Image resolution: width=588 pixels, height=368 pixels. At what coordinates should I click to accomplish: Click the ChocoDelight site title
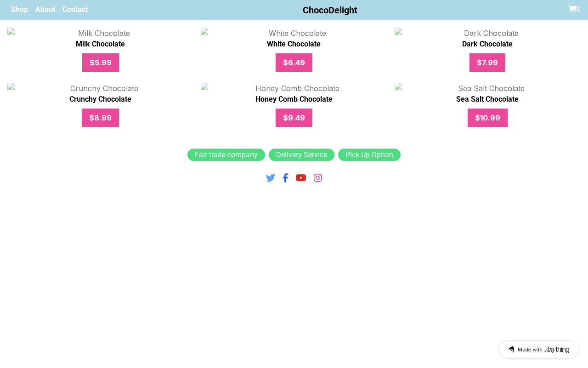[x=330, y=10]
